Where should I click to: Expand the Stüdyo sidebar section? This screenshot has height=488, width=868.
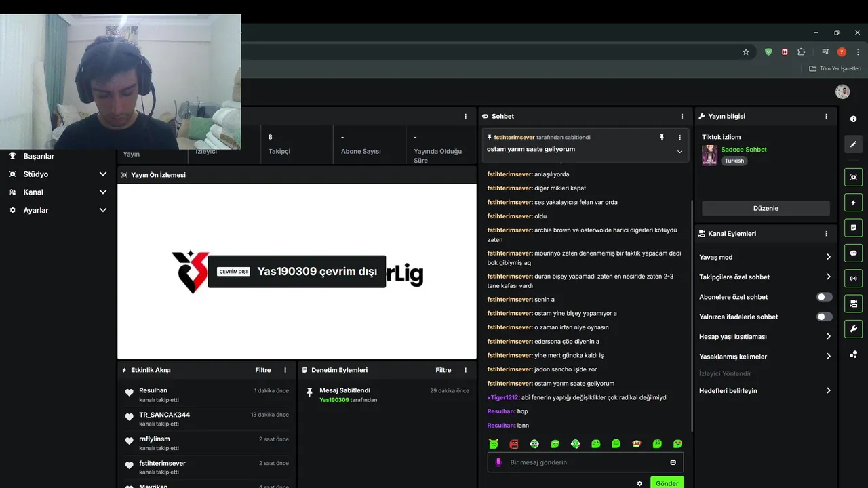pos(103,174)
